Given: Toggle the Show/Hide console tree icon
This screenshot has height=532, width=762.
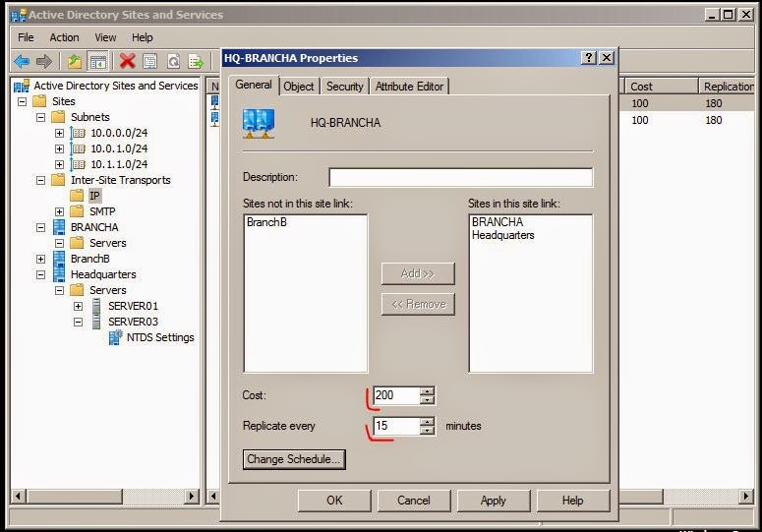Looking at the screenshot, I should [x=97, y=61].
